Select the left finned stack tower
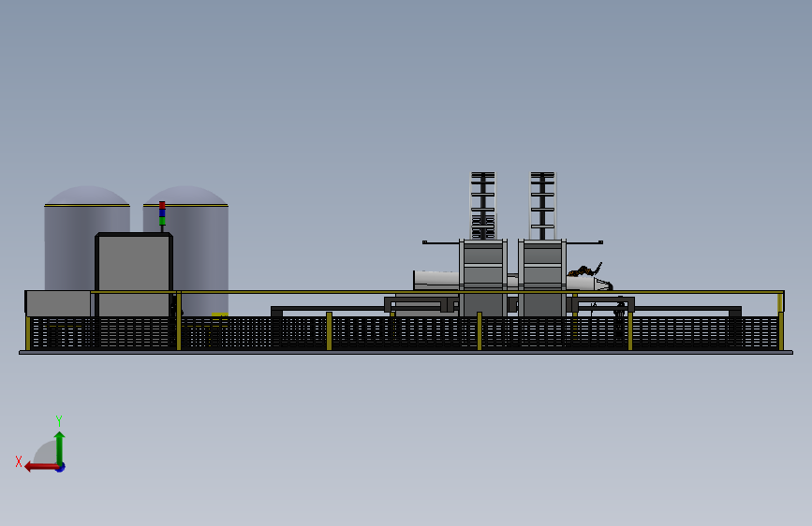 click(x=482, y=206)
